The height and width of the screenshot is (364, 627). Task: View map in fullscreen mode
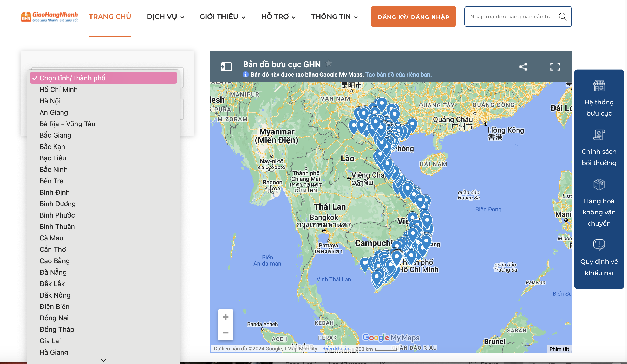pyautogui.click(x=555, y=67)
